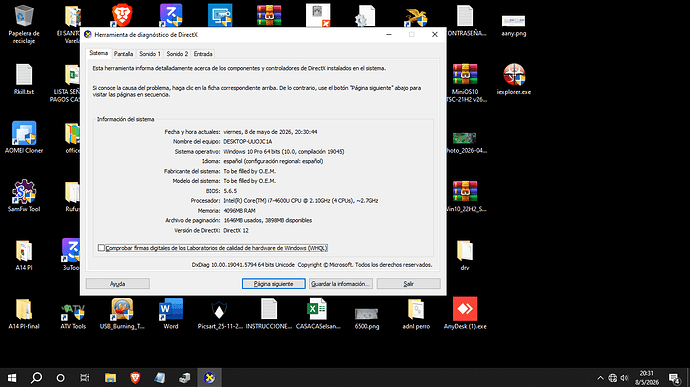Select the CASACASelsan Excel file icon

318,313
